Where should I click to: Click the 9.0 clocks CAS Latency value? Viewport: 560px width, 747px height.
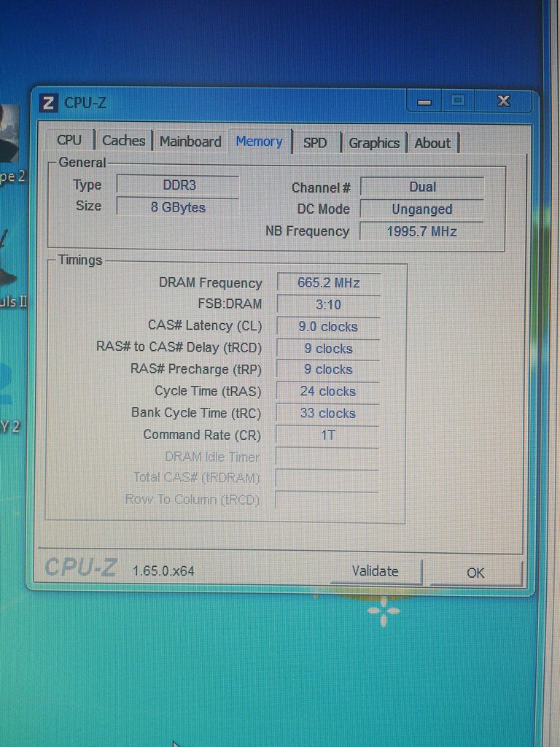click(328, 326)
